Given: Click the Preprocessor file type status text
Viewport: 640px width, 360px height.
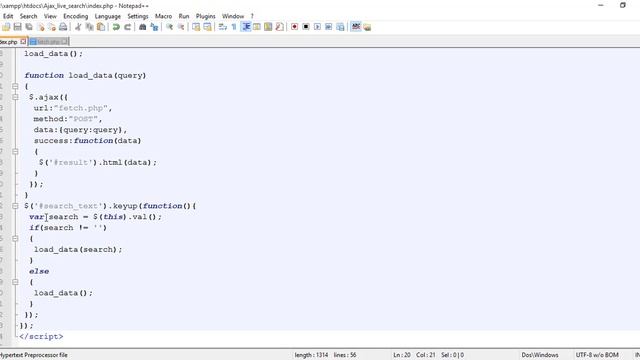Looking at the screenshot, I should pyautogui.click(x=34, y=355).
